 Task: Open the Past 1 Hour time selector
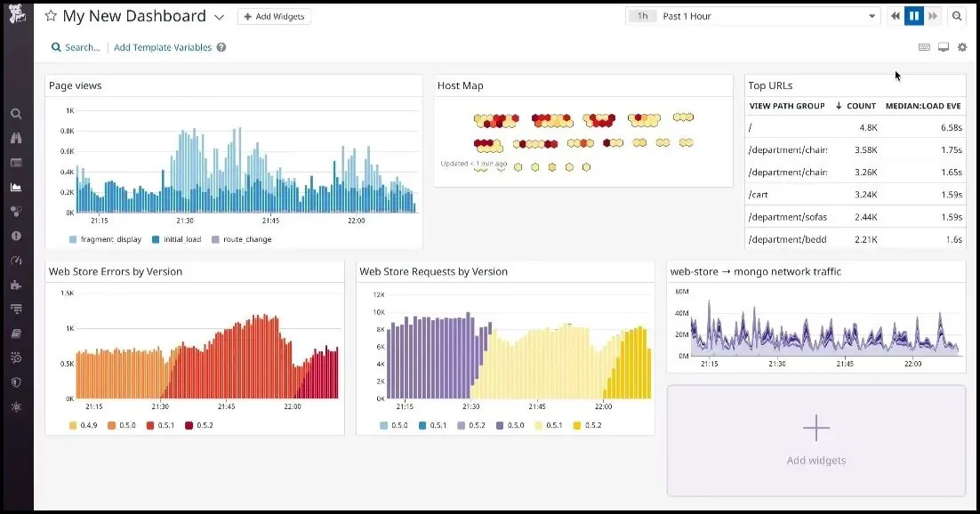(752, 16)
